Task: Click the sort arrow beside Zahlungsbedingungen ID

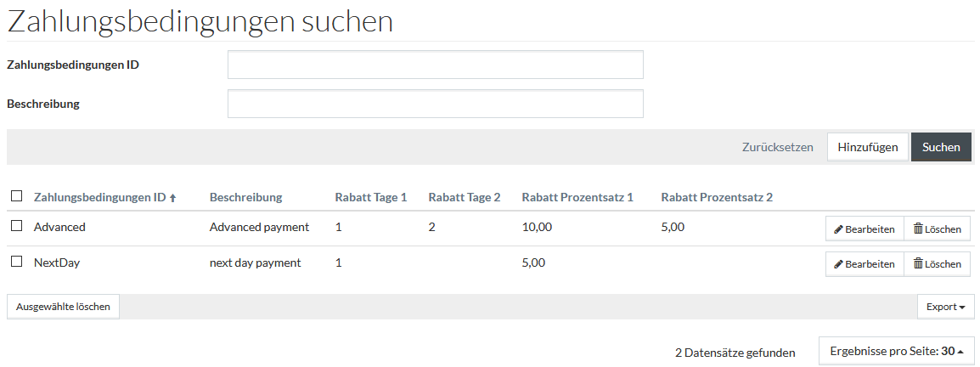Action: click(173, 198)
